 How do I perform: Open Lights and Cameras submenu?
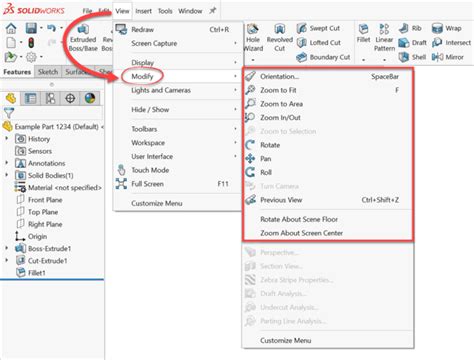click(177, 90)
